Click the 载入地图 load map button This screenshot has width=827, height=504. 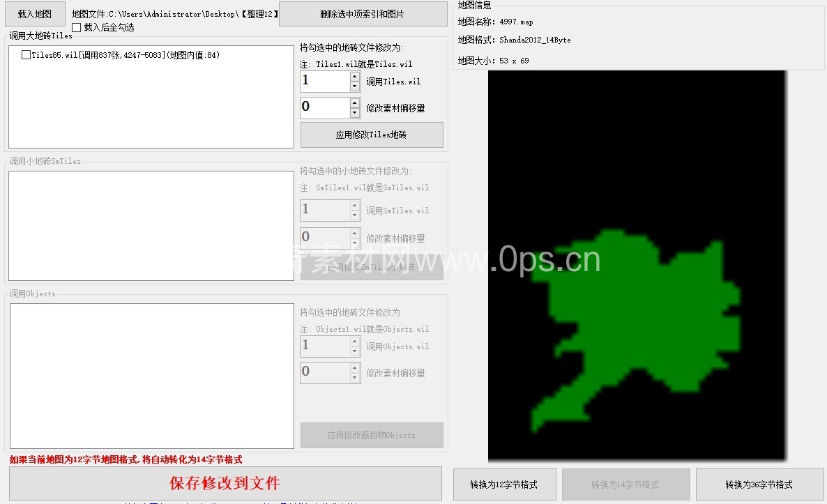point(35,14)
